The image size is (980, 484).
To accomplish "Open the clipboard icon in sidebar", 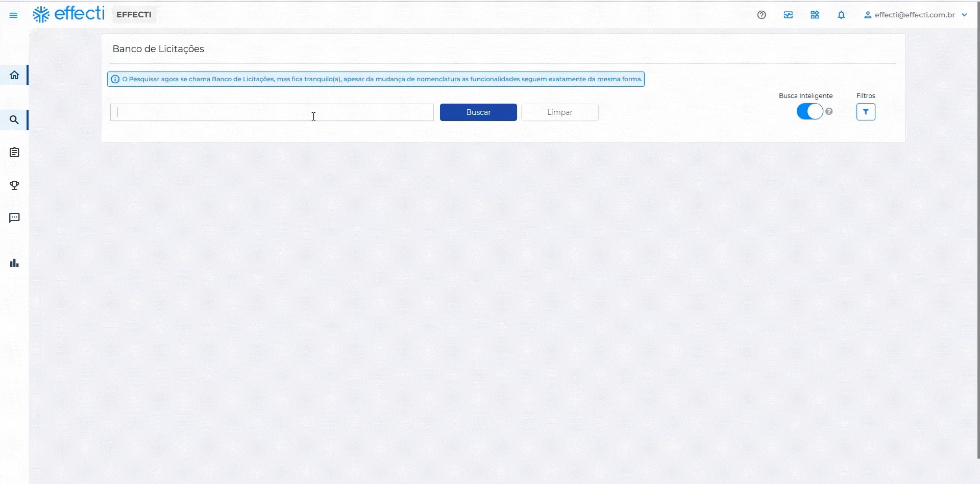I will pos(14,153).
